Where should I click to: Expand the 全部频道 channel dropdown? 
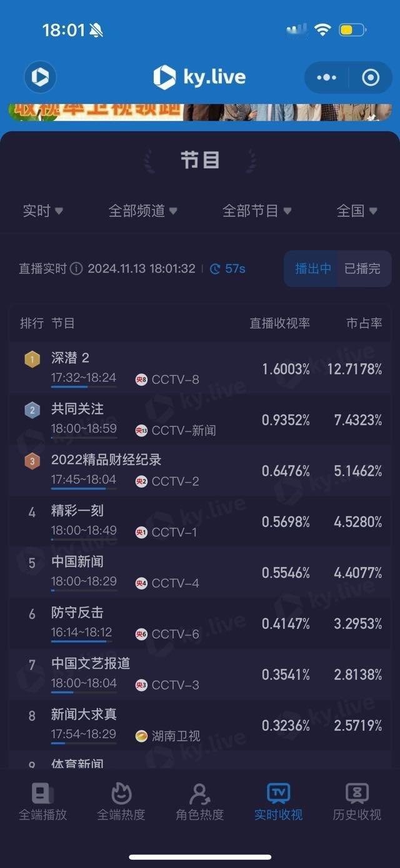pos(143,211)
